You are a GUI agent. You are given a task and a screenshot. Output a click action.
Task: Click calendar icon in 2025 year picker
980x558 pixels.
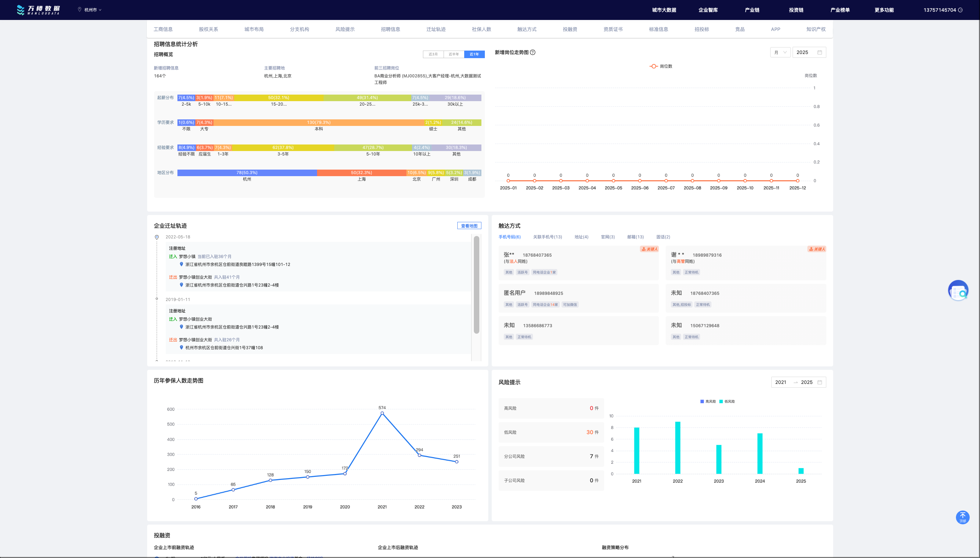pyautogui.click(x=819, y=53)
